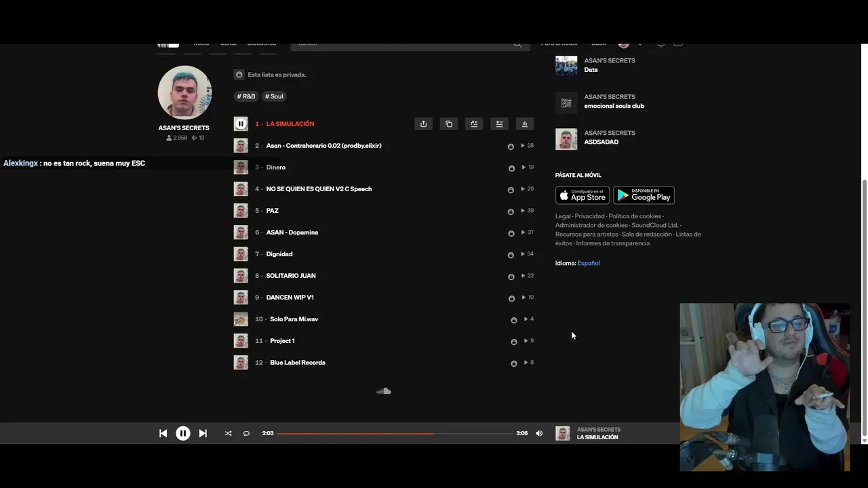View the 13 tracks count
868x488 pixels.
tap(198, 138)
